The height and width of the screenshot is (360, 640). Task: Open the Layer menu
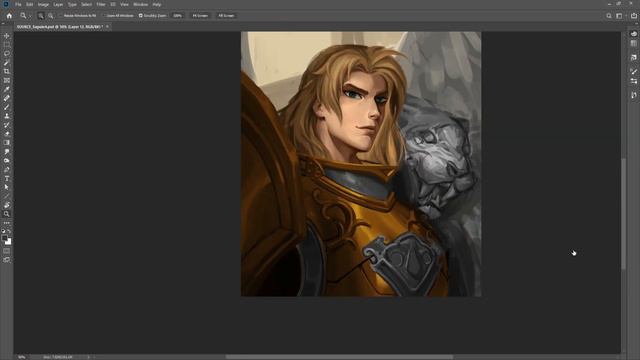(x=58, y=4)
